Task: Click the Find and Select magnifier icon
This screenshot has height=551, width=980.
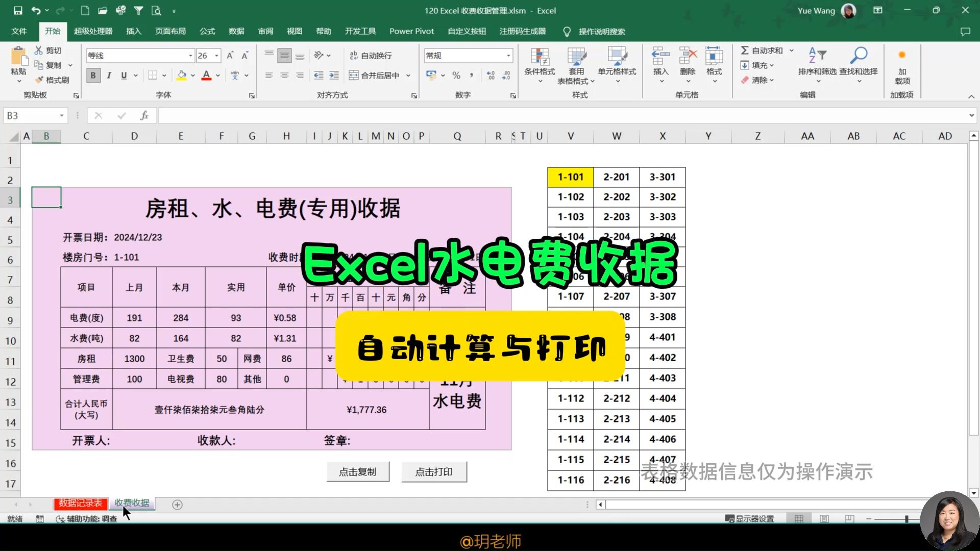Action: click(x=859, y=55)
